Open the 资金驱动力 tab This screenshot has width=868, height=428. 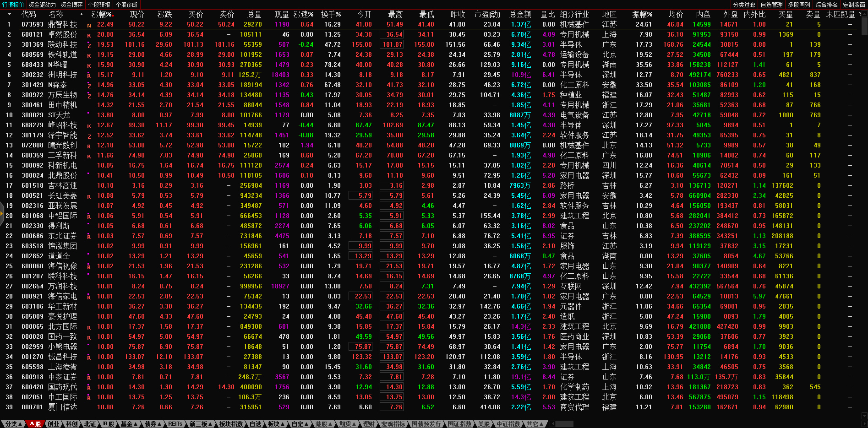[42, 5]
